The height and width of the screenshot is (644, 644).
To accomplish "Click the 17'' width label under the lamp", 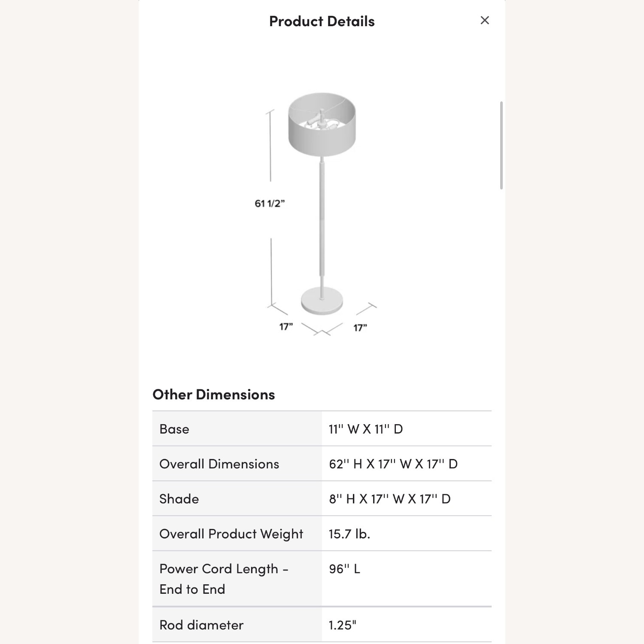I will click(287, 327).
